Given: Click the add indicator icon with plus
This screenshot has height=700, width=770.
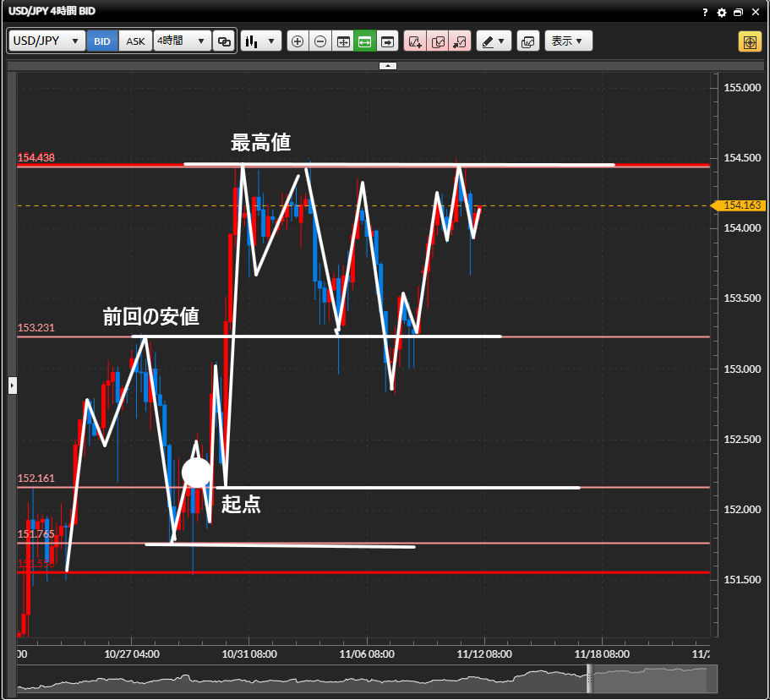Looking at the screenshot, I should click(x=415, y=41).
